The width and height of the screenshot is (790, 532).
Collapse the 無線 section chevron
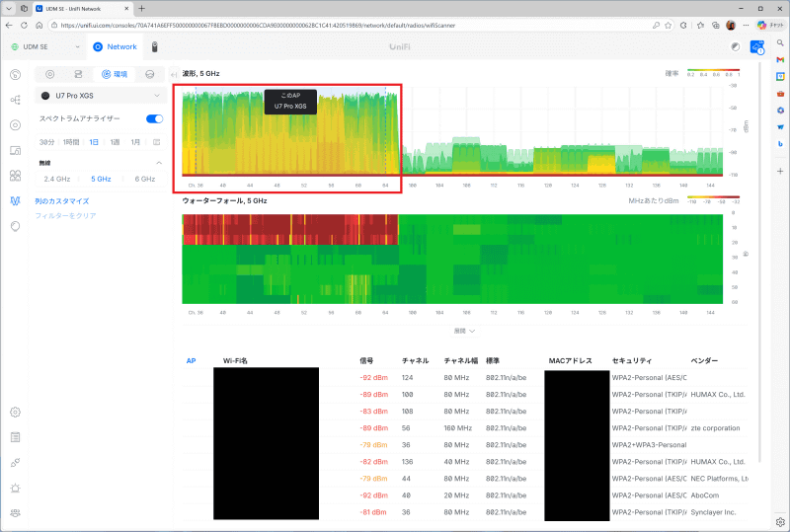click(159, 163)
